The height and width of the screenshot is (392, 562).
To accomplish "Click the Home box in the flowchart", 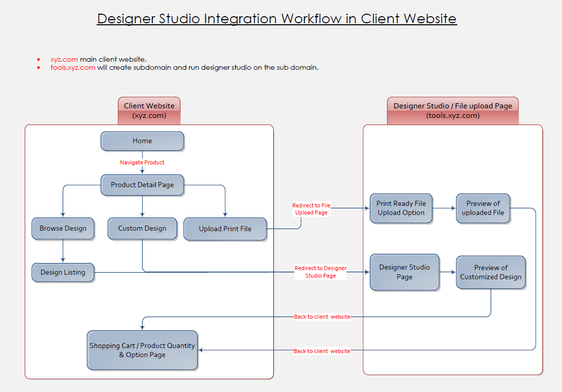I will [142, 141].
